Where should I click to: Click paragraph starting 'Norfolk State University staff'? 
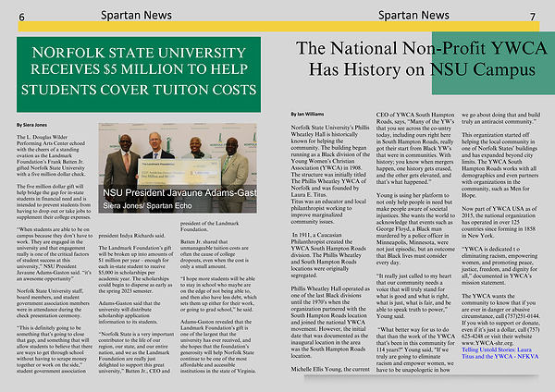click(x=53, y=303)
